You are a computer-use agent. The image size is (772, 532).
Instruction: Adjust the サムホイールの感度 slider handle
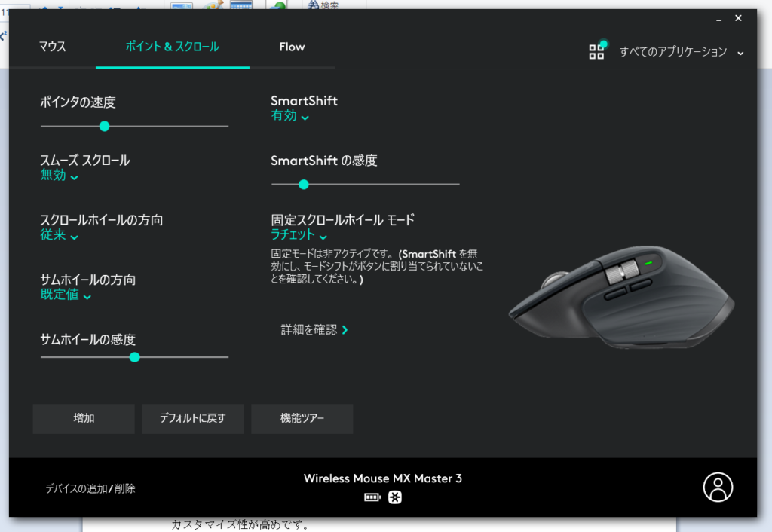tap(134, 357)
